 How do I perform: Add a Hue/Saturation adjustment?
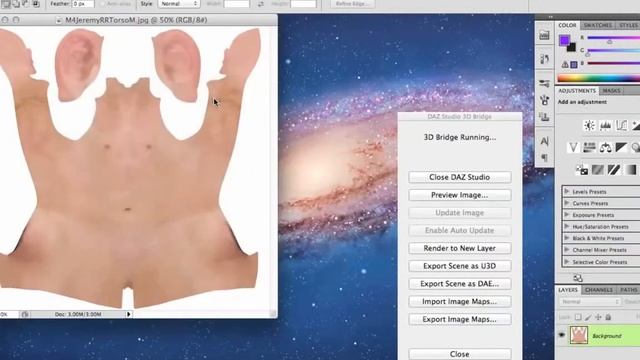click(589, 147)
